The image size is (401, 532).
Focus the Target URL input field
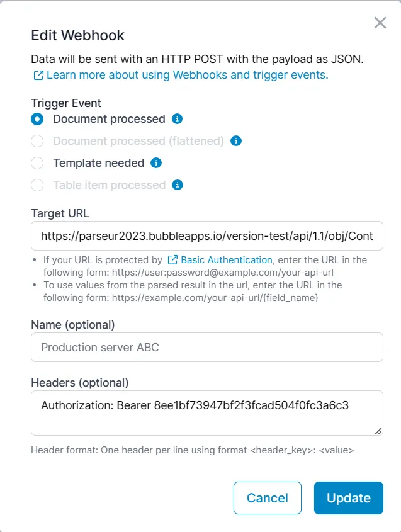[x=206, y=235]
